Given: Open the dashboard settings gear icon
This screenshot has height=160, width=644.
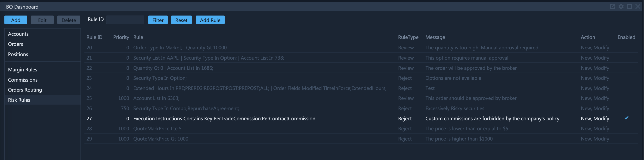Looking at the screenshot, I should coord(621,6).
